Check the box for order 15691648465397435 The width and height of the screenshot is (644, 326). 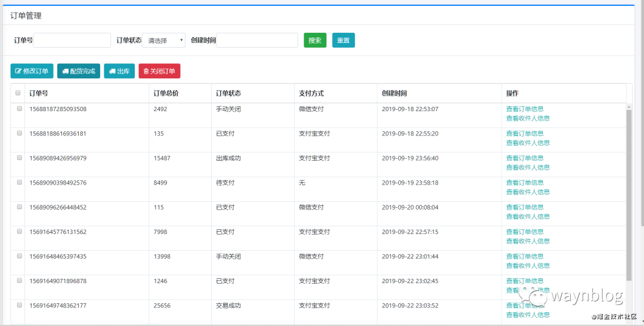(19, 256)
